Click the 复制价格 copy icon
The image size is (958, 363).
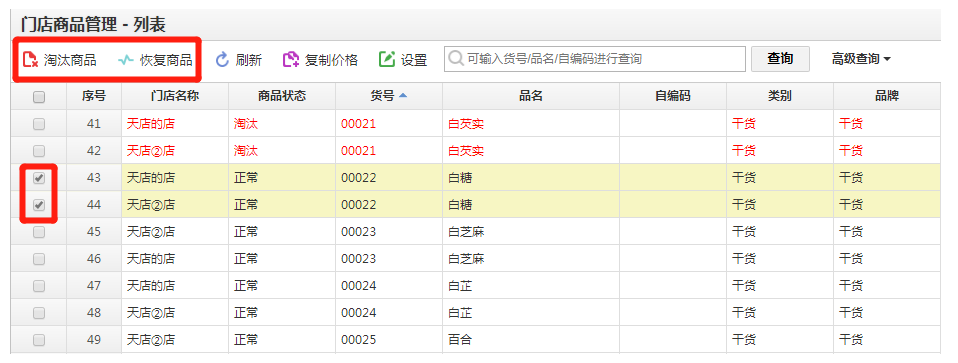291,59
